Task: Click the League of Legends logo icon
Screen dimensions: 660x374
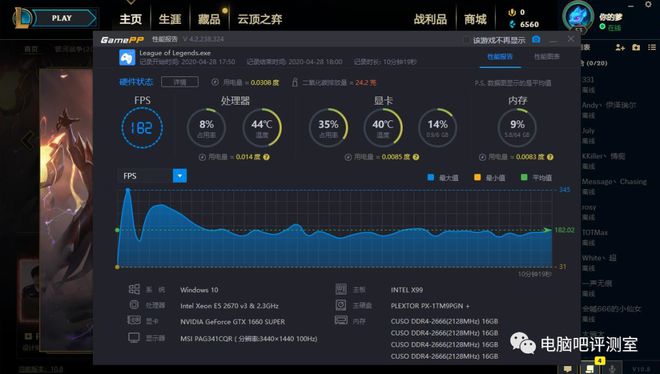Action: point(22,18)
